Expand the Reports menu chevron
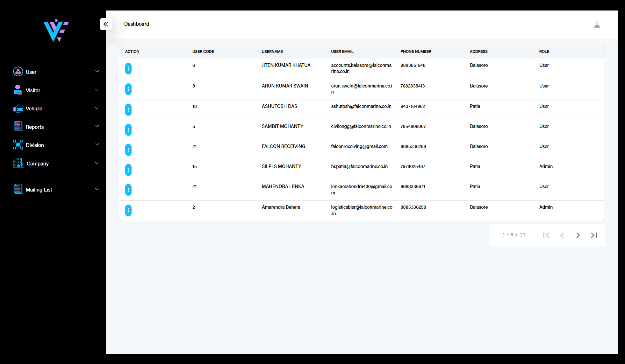The height and width of the screenshot is (364, 625). [x=97, y=126]
